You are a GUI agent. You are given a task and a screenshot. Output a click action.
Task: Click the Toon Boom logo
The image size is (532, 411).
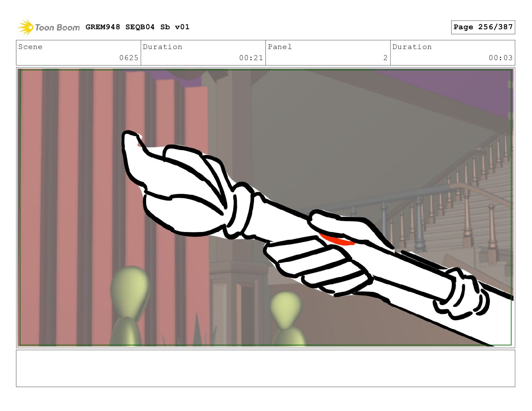coord(49,27)
